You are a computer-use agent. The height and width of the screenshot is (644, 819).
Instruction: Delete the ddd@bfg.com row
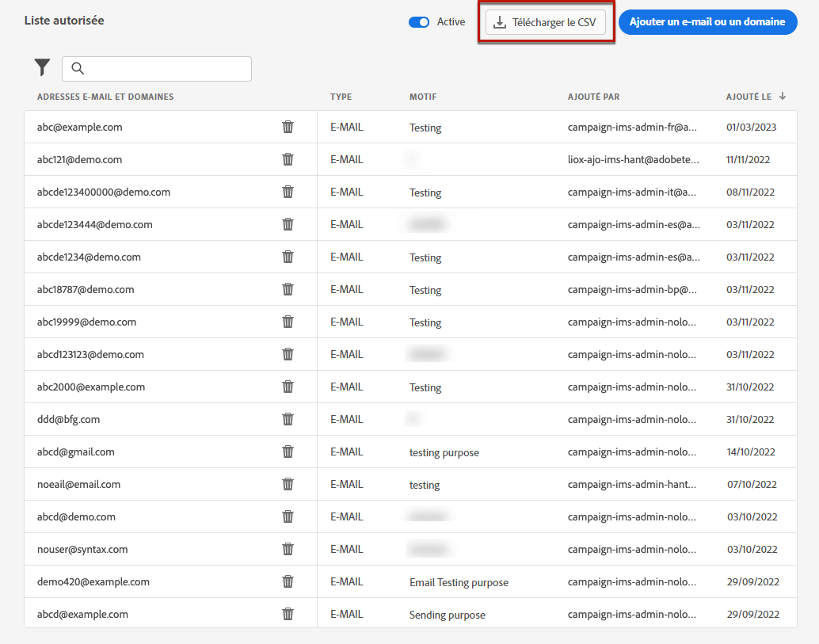click(x=288, y=419)
